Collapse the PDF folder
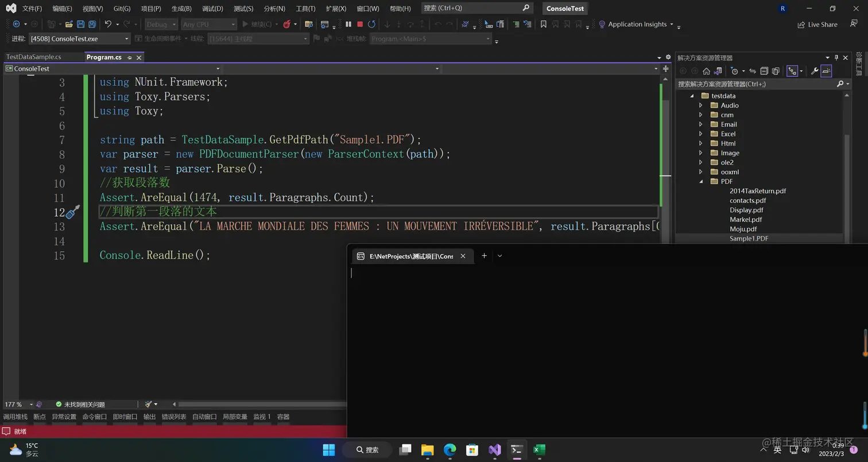Screen dimensions: 868x462 (x=700, y=182)
